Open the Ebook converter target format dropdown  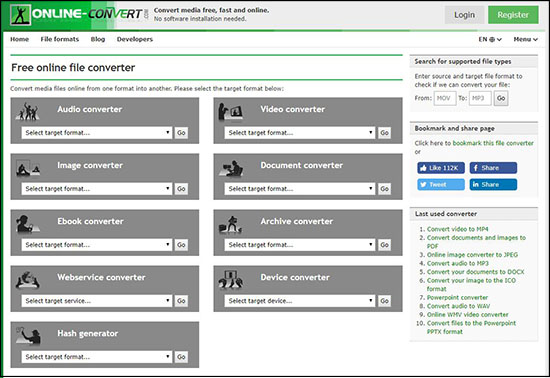[x=97, y=245]
